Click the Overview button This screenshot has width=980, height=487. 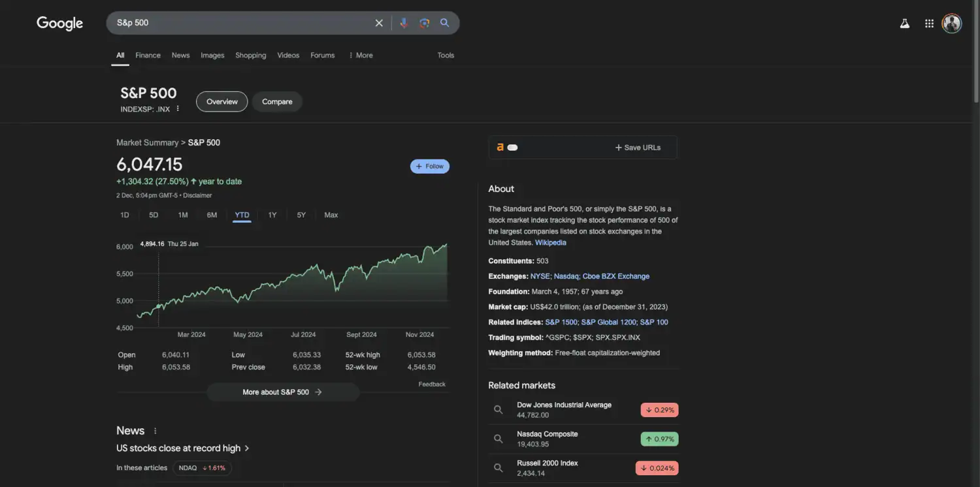[222, 102]
